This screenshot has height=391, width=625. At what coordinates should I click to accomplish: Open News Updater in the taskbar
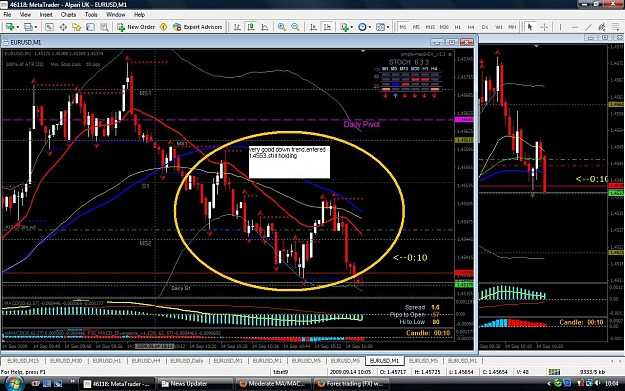tap(195, 384)
